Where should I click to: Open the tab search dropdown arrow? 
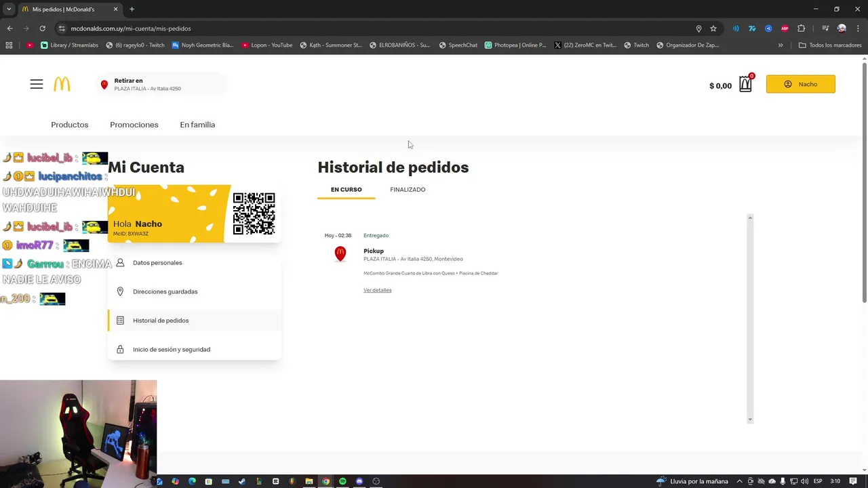9,9
